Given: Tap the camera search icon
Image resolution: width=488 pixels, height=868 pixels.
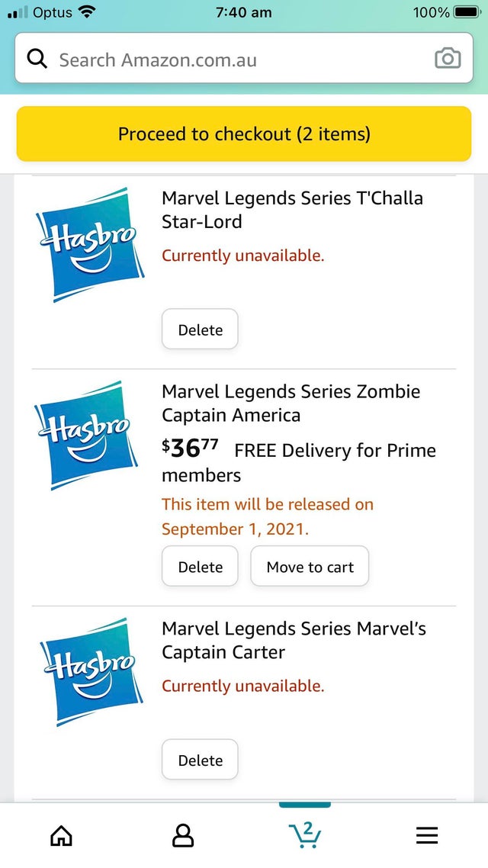Looking at the screenshot, I should [x=447, y=59].
